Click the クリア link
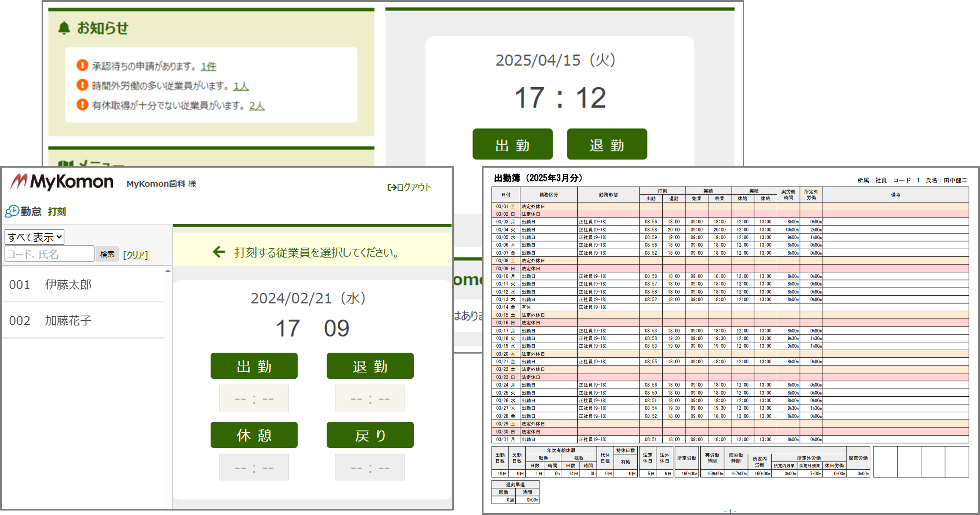The height and width of the screenshot is (515, 980). click(135, 255)
